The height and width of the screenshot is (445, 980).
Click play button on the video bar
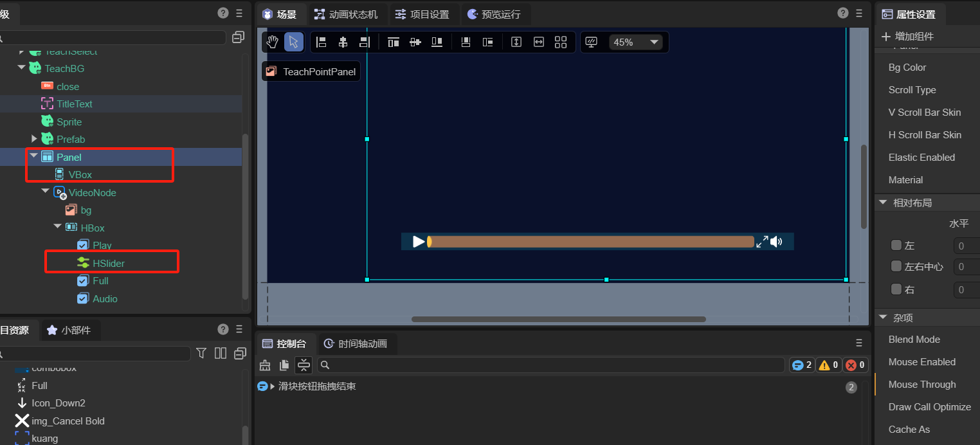click(x=419, y=242)
